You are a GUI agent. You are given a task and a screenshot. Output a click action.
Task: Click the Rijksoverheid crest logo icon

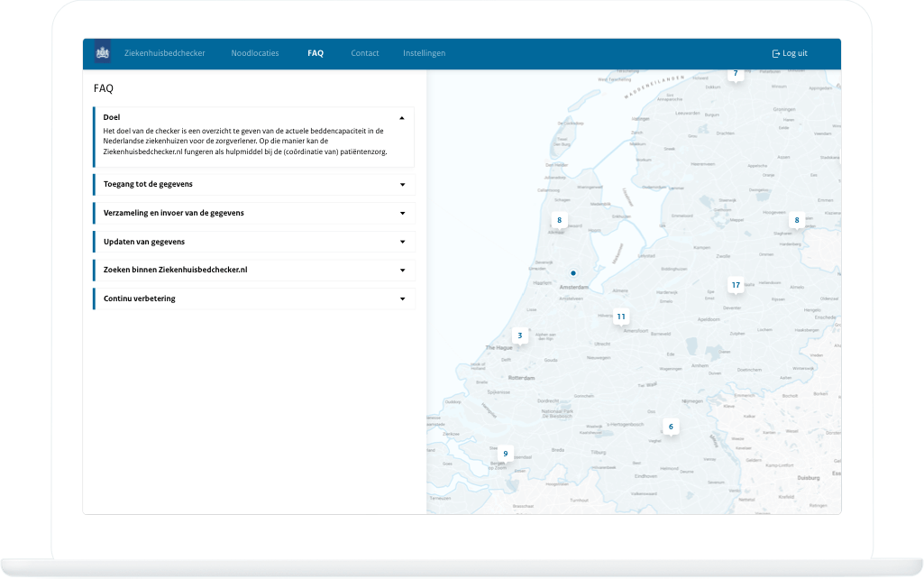pos(103,53)
